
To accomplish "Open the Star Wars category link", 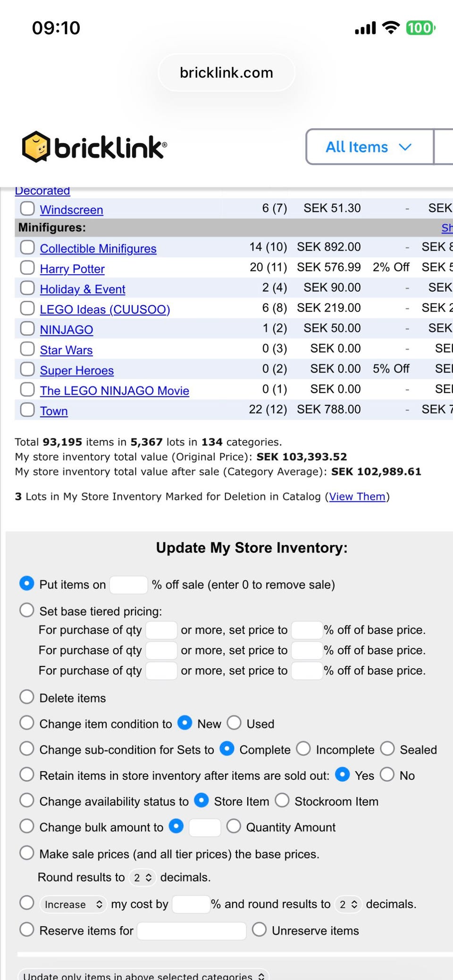I will (66, 350).
